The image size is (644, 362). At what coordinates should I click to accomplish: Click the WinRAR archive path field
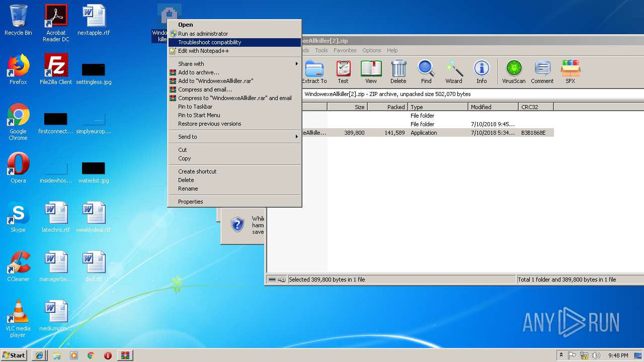pos(472,94)
